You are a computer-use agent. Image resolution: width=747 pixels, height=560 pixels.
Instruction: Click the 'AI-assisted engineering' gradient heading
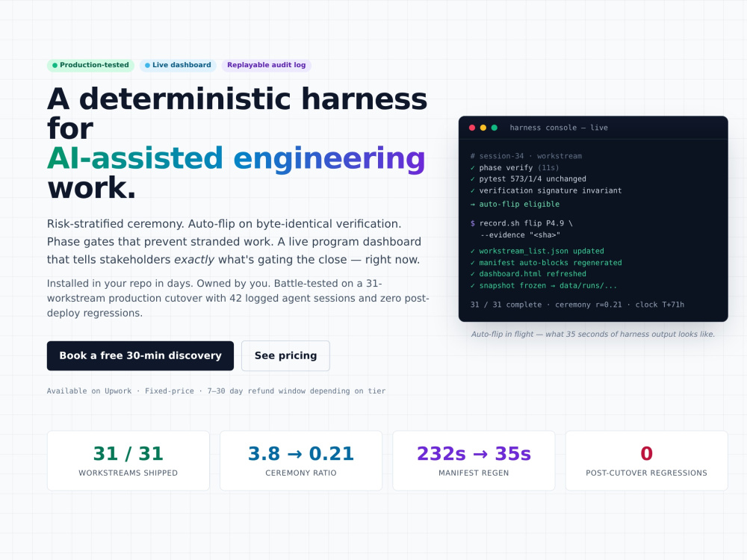[236, 158]
